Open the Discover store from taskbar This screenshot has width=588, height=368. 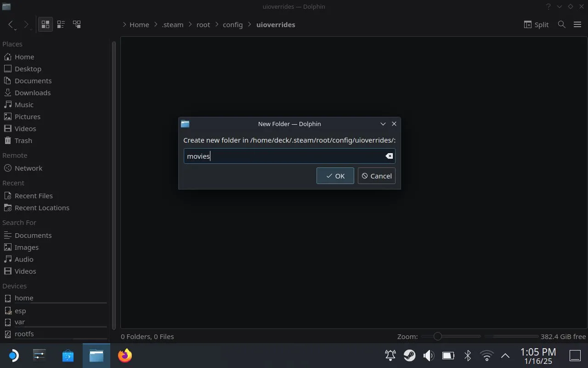click(x=68, y=356)
